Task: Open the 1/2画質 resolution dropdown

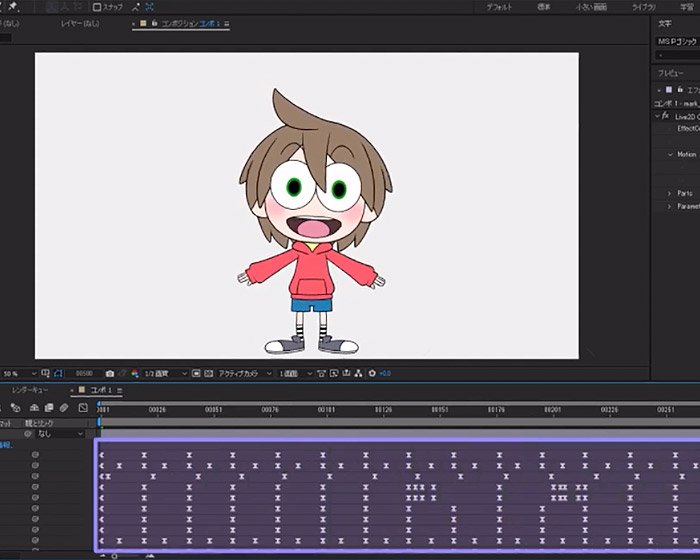Action: coord(163,373)
